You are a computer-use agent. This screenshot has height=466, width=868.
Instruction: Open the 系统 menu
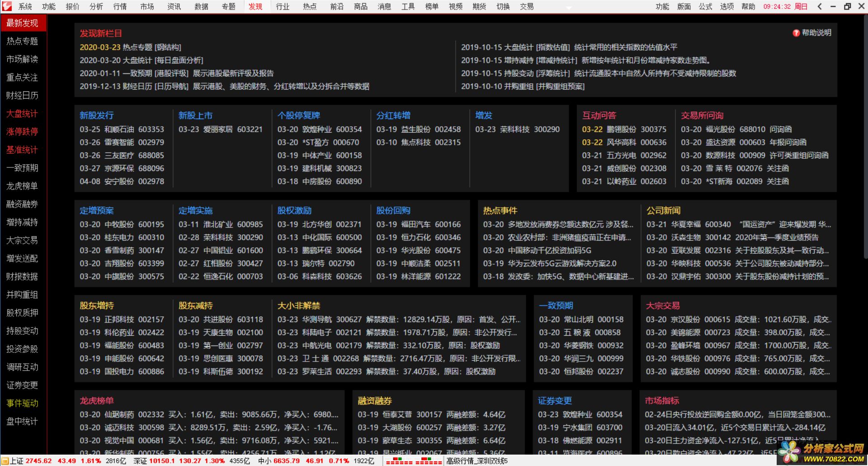tap(25, 6)
